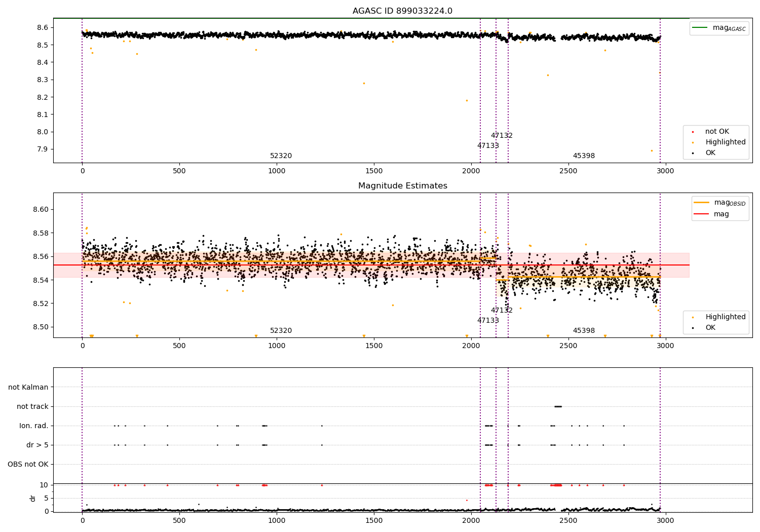760x532 pixels.
Task: Click the 'dr > 5' axis label
Action: pos(37,445)
